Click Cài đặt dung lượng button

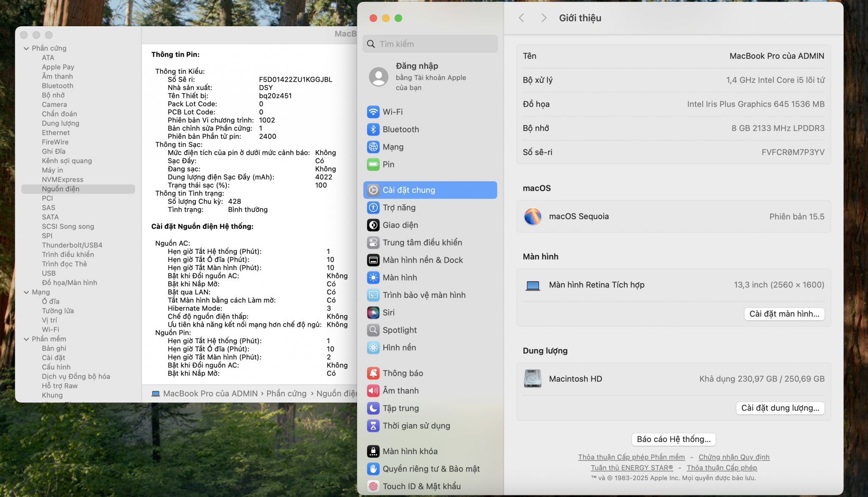[780, 408]
